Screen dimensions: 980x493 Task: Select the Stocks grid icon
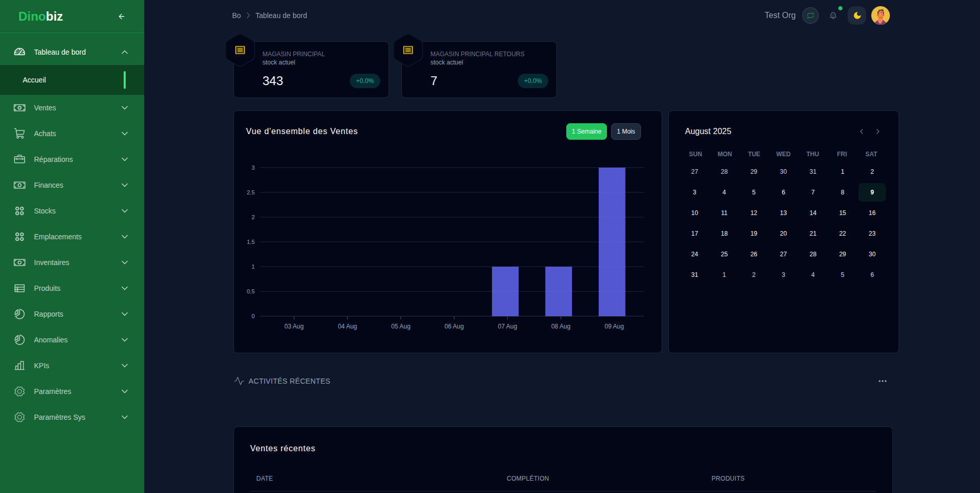pos(20,210)
